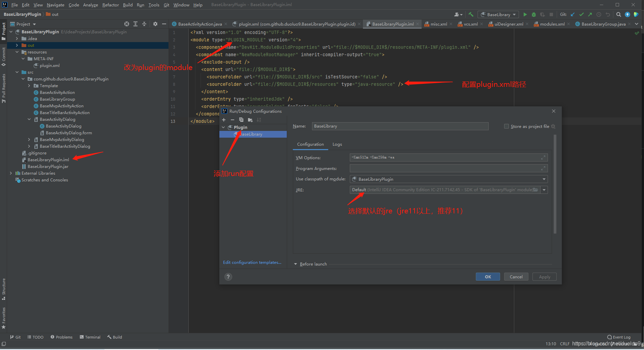Open user account icon in toolbar
The width and height of the screenshot is (644, 350).
click(x=458, y=14)
